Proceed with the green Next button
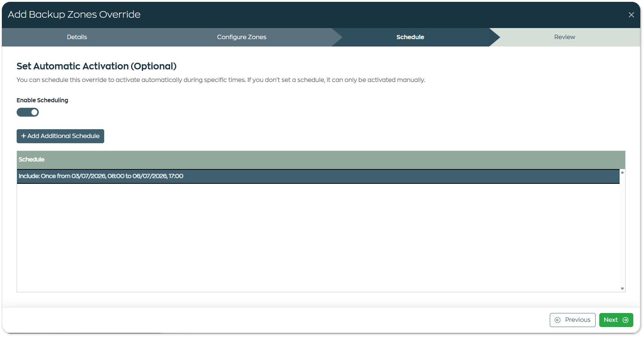The width and height of the screenshot is (644, 337). tap(616, 320)
